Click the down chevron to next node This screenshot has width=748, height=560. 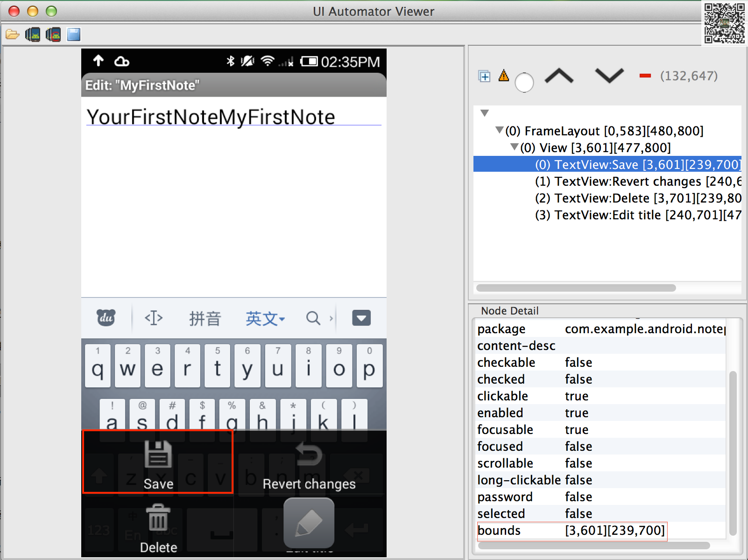point(609,76)
